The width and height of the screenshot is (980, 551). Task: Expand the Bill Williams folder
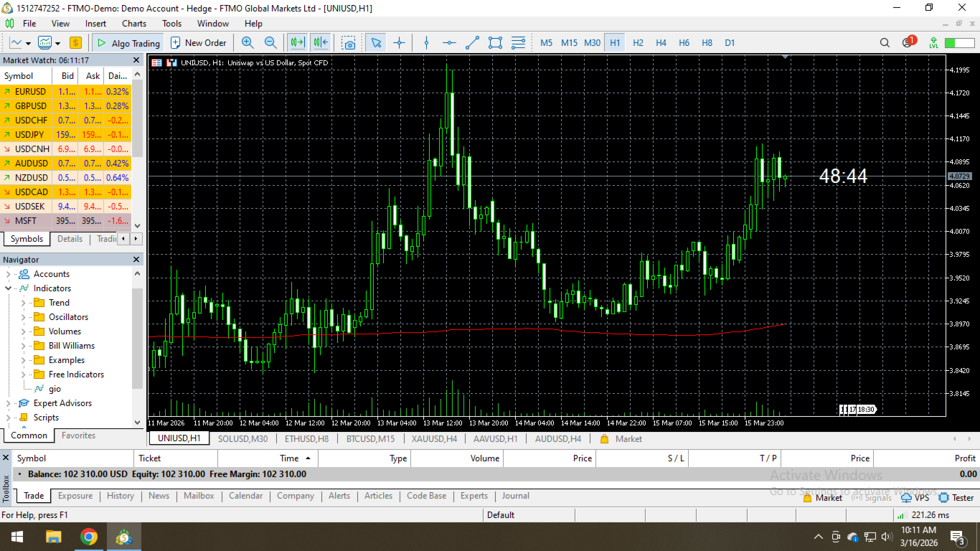(x=23, y=346)
